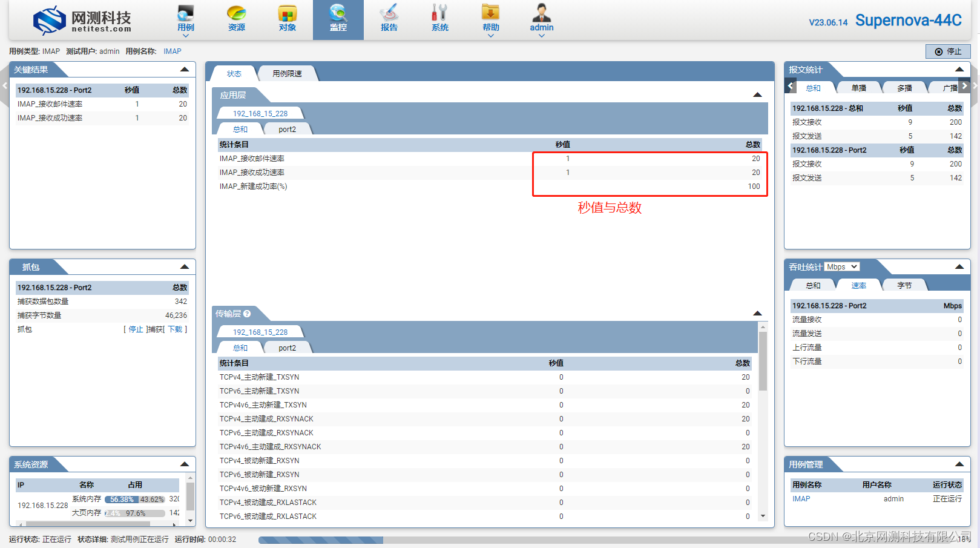Select the 应用层 port2 tab
Image resolution: width=980 pixels, height=548 pixels.
[x=288, y=129]
